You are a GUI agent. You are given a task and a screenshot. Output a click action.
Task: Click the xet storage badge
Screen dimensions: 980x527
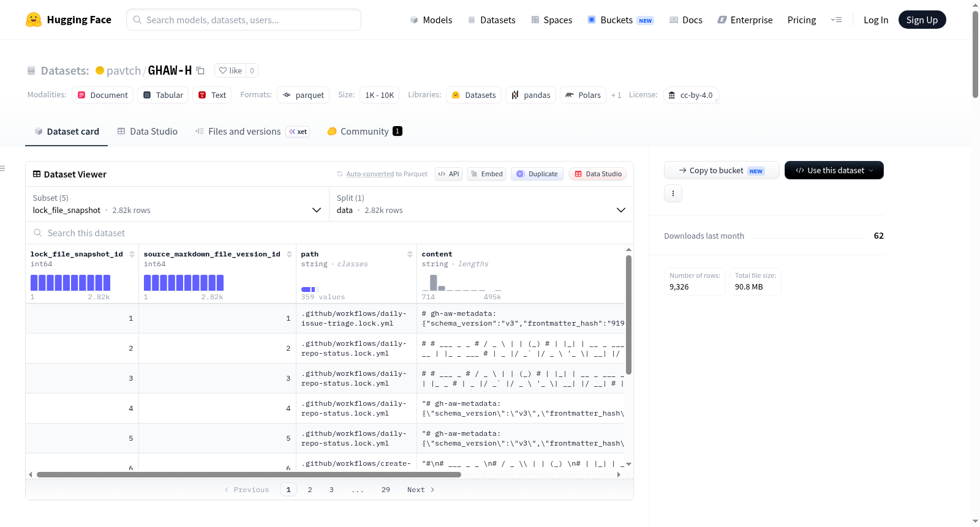point(298,132)
